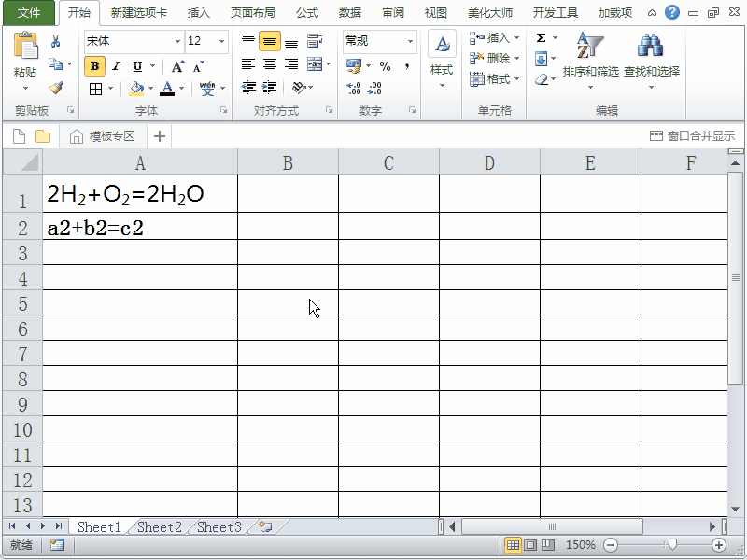This screenshot has width=747, height=560.
Task: Select cell A2 containing a2+b2=c2
Action: pos(140,228)
